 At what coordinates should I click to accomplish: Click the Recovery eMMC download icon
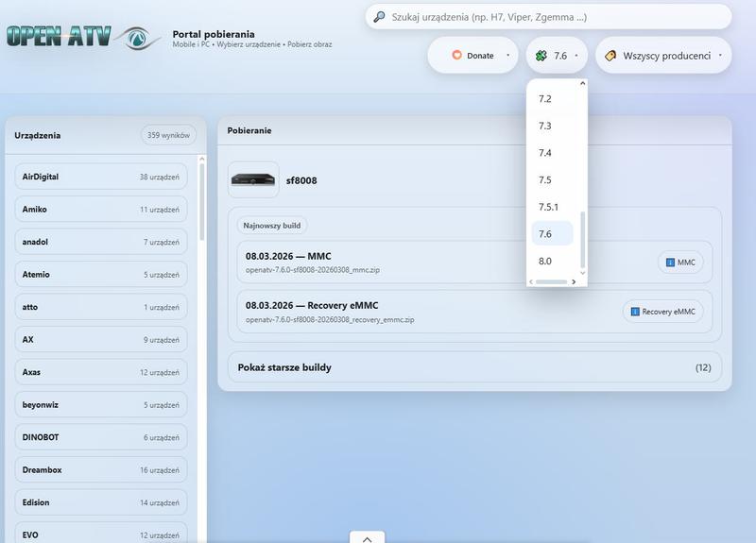(x=635, y=312)
